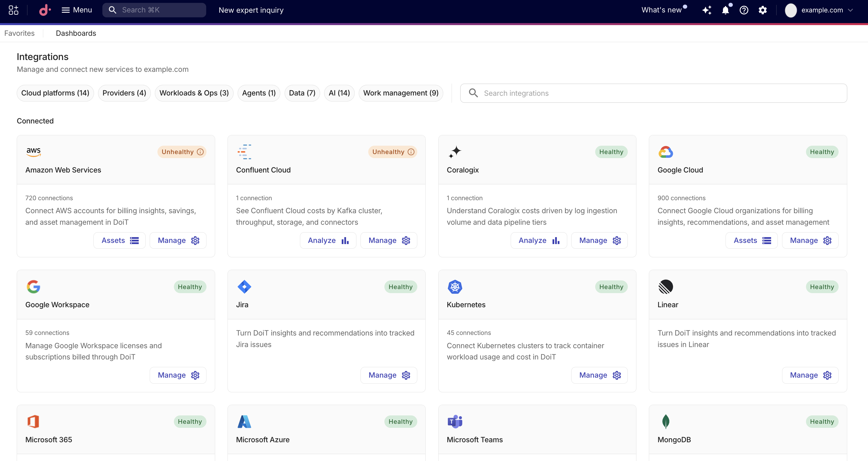The height and width of the screenshot is (461, 868).
Task: Click the Jira diamond logo
Action: pyautogui.click(x=244, y=287)
